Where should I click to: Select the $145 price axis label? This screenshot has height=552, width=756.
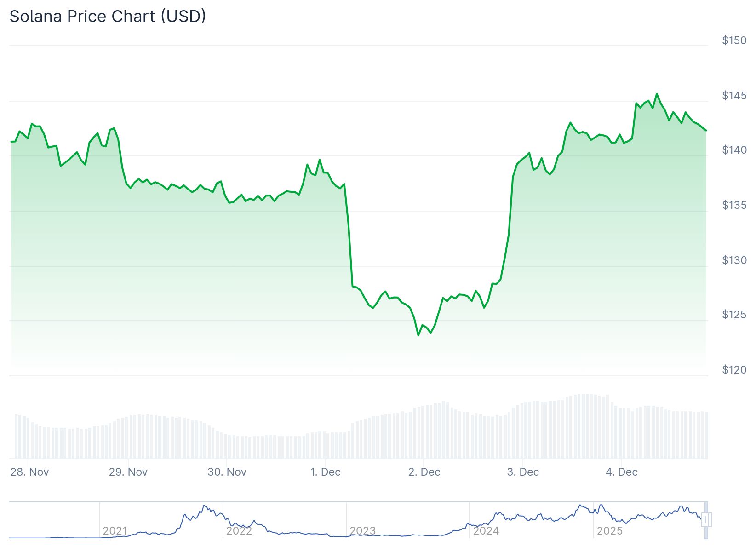[734, 96]
